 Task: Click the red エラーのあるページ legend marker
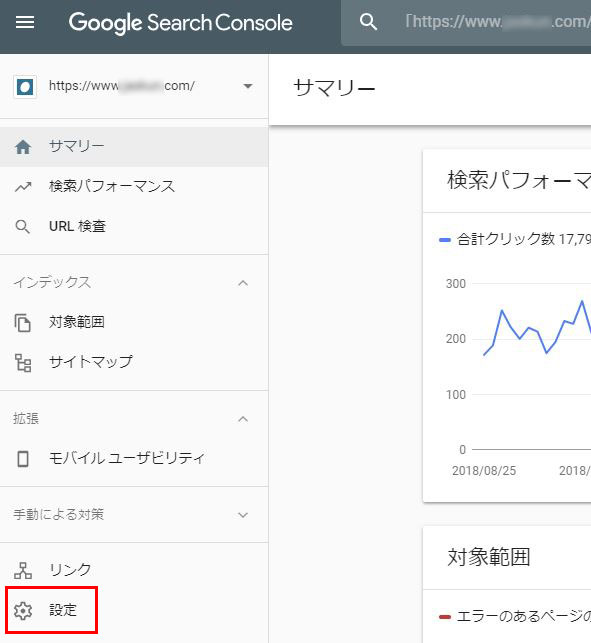click(445, 617)
